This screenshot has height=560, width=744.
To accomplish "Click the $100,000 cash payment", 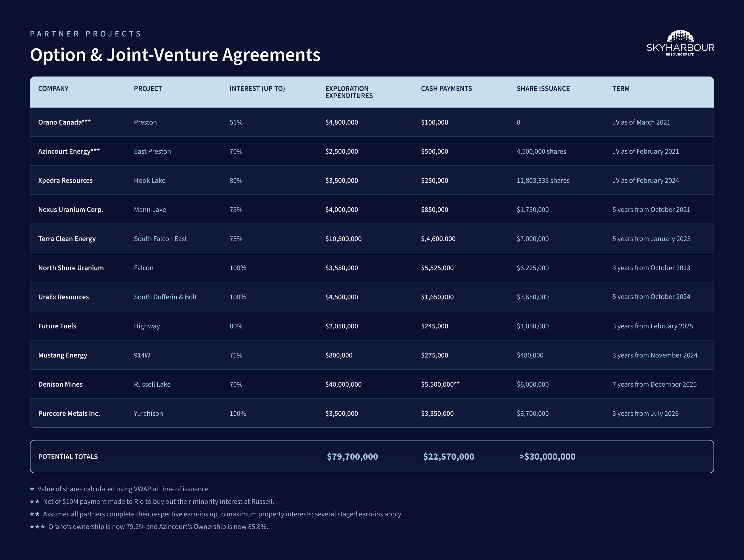I will coord(434,123).
